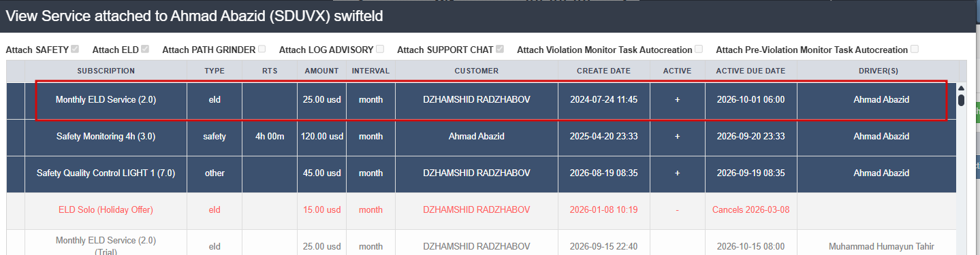Select Safety Quality Control LIGHT 1 row
The width and height of the screenshot is (980, 255).
pos(482,173)
